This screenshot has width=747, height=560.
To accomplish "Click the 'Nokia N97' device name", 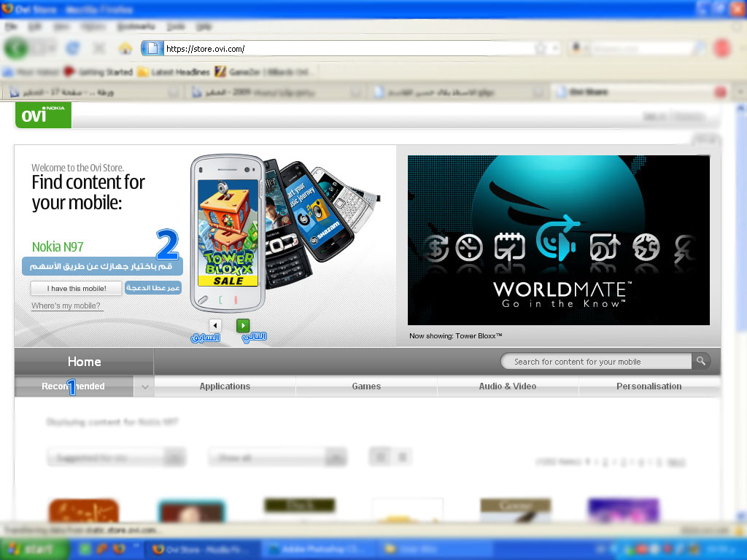I will click(x=58, y=246).
